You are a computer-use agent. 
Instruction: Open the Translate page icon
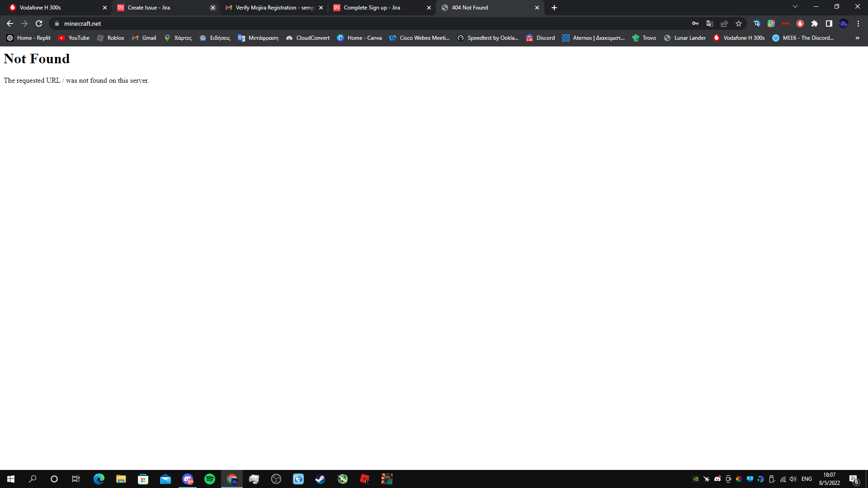point(710,23)
